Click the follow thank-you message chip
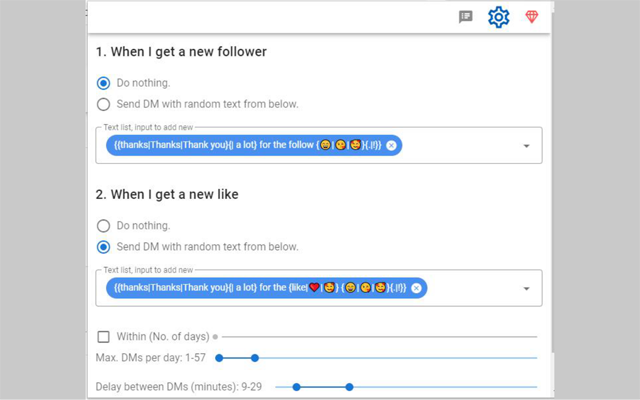Viewport: 640px width, 400px height. 254,145
